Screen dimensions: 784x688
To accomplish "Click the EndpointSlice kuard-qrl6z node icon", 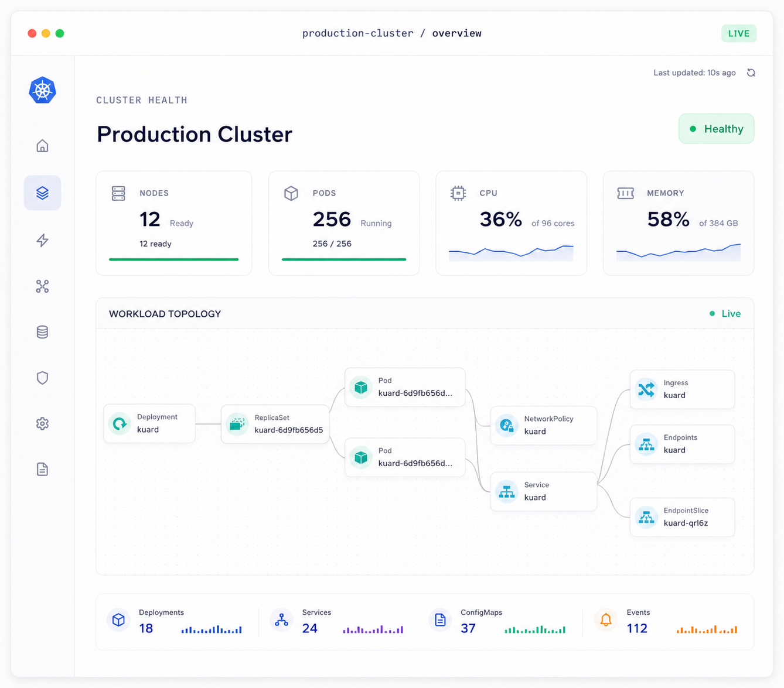I will click(x=646, y=517).
